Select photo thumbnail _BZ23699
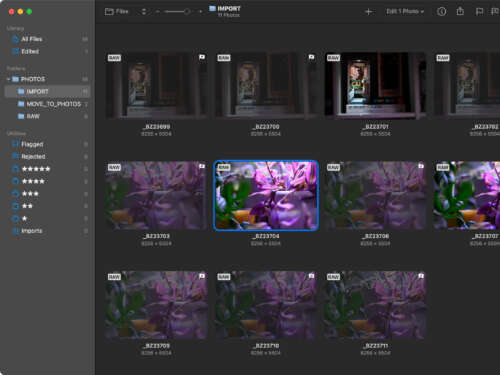Screen dimensions: 500x375 156,85
